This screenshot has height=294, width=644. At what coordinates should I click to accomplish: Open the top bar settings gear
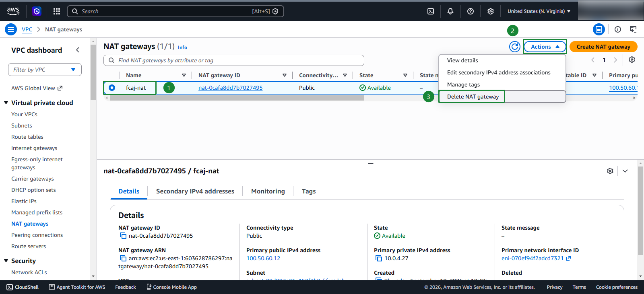tap(491, 11)
